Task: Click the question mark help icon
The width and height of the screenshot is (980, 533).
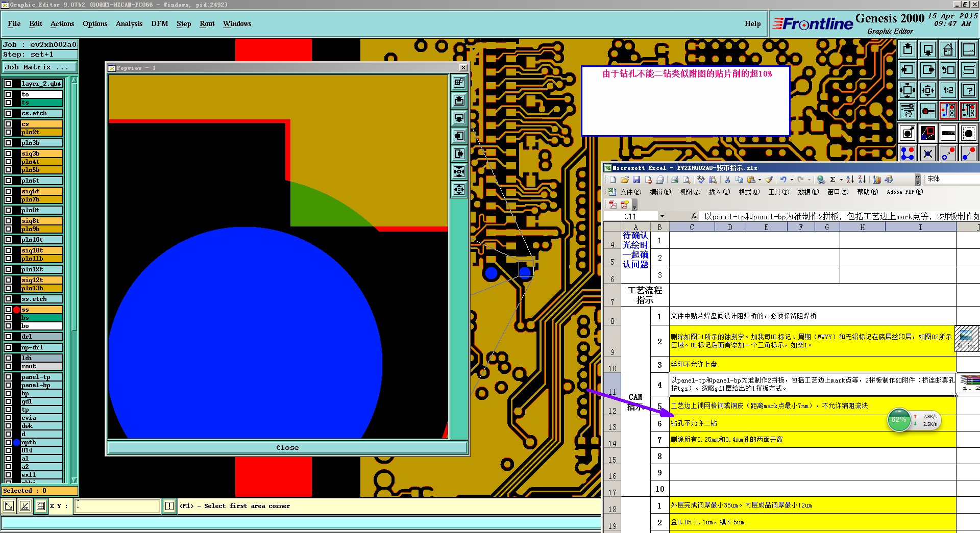Action: (x=969, y=91)
